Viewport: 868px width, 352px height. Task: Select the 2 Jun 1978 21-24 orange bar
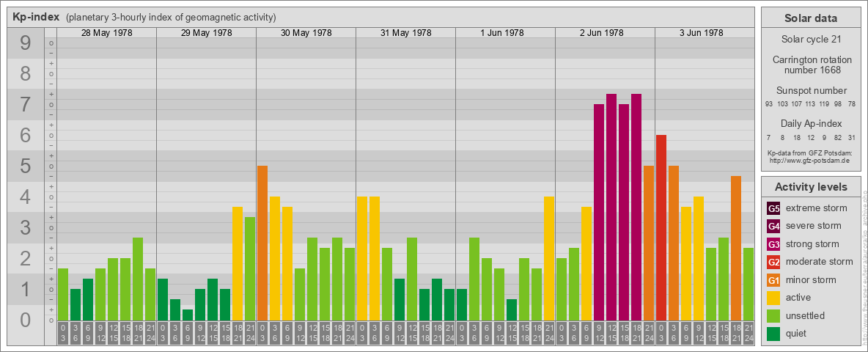point(649,243)
